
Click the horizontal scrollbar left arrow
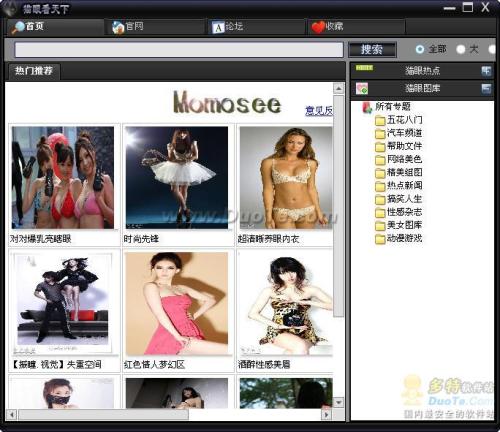pyautogui.click(x=12, y=414)
